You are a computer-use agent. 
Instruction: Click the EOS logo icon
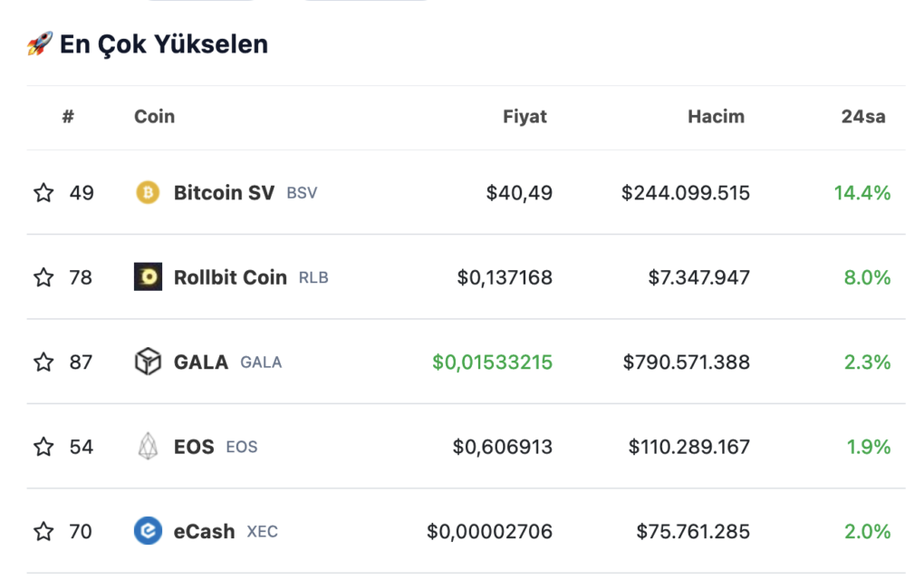pyautogui.click(x=148, y=446)
